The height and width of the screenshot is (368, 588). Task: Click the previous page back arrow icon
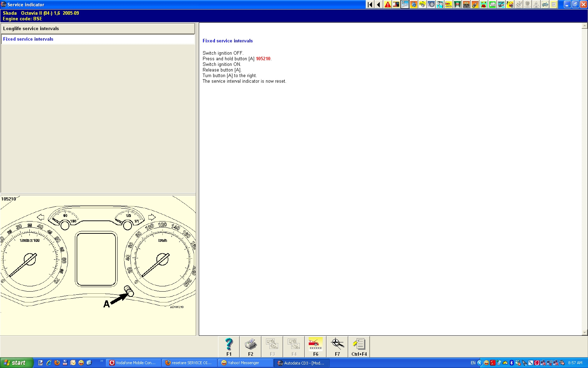pyautogui.click(x=379, y=5)
